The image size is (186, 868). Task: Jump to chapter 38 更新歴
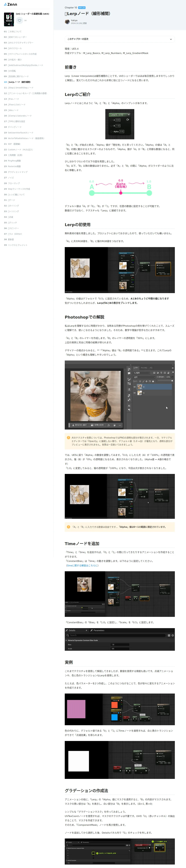point(9,239)
